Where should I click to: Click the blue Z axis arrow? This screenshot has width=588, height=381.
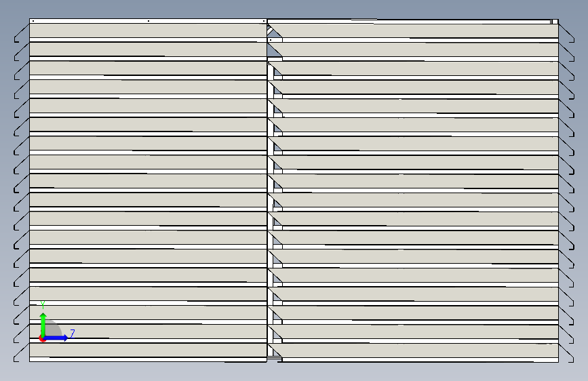[x=56, y=338]
